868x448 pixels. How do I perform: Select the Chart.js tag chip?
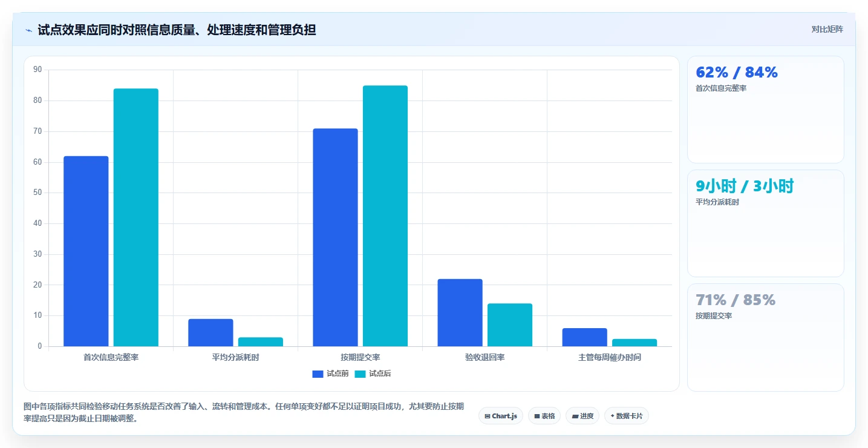pyautogui.click(x=501, y=416)
